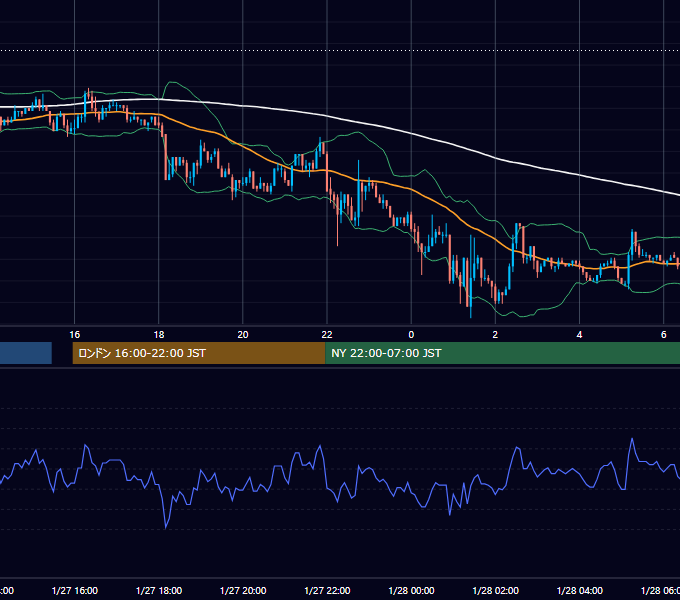Click the price axis label 18

coord(159,334)
